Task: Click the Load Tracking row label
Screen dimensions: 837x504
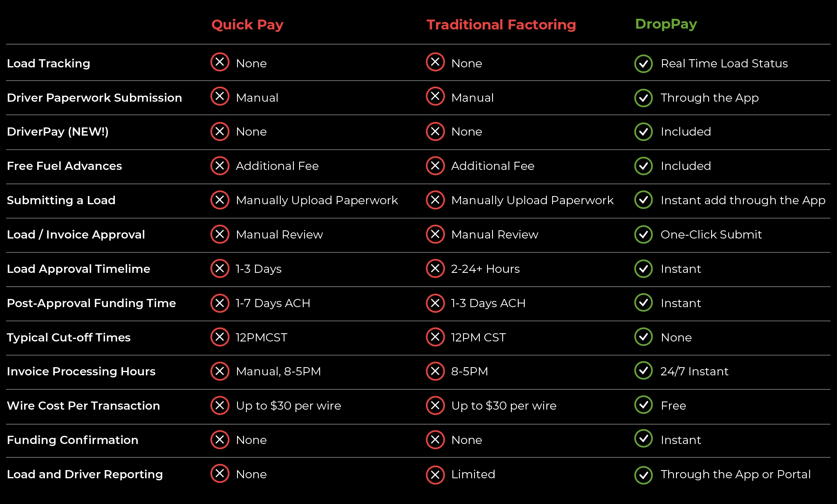Action: pos(48,63)
